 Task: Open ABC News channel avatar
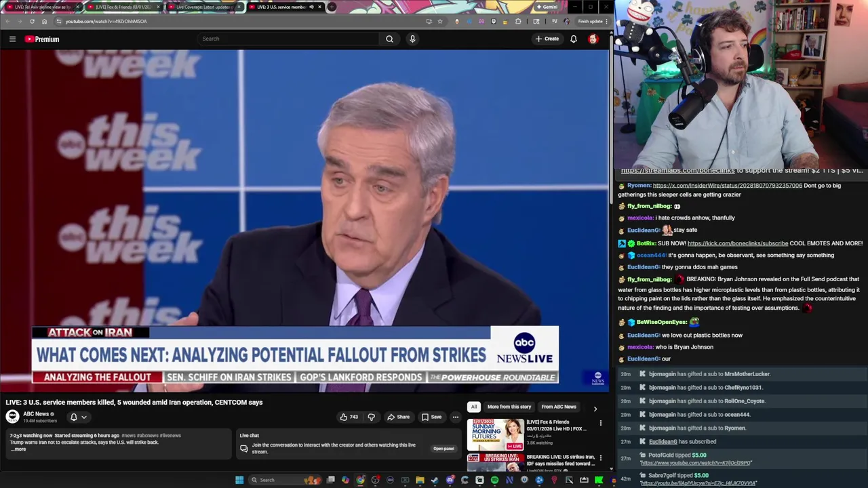12,417
